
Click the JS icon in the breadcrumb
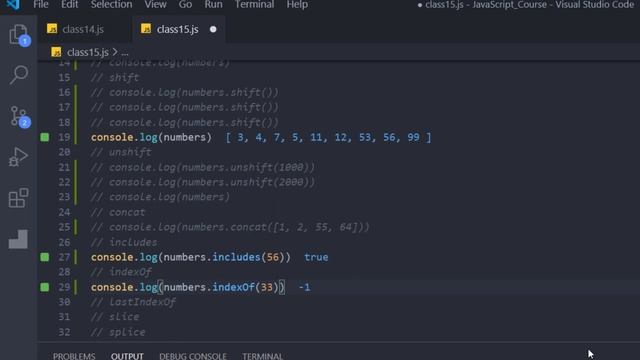56,52
